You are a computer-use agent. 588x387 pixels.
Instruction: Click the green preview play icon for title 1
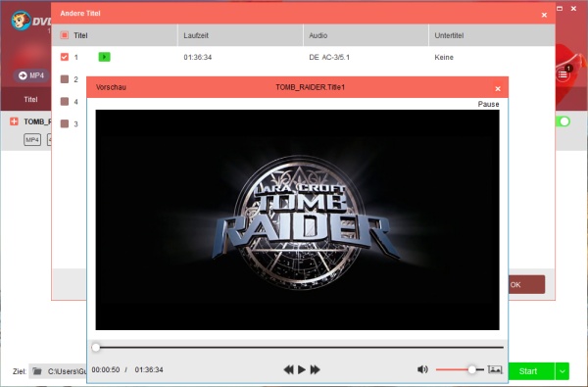[104, 57]
